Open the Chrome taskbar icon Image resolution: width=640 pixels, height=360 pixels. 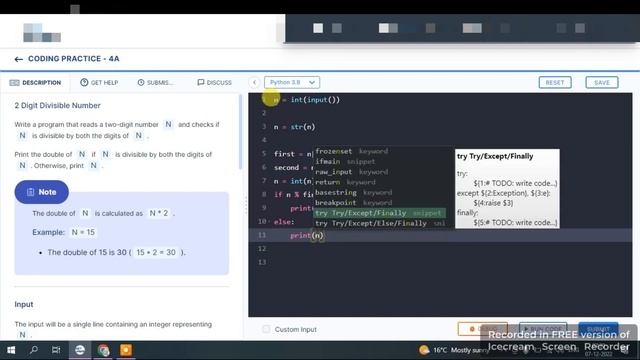pyautogui.click(x=103, y=350)
